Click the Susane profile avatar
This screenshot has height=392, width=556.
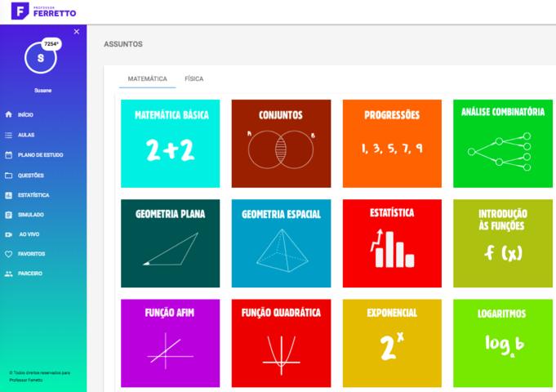coord(40,58)
